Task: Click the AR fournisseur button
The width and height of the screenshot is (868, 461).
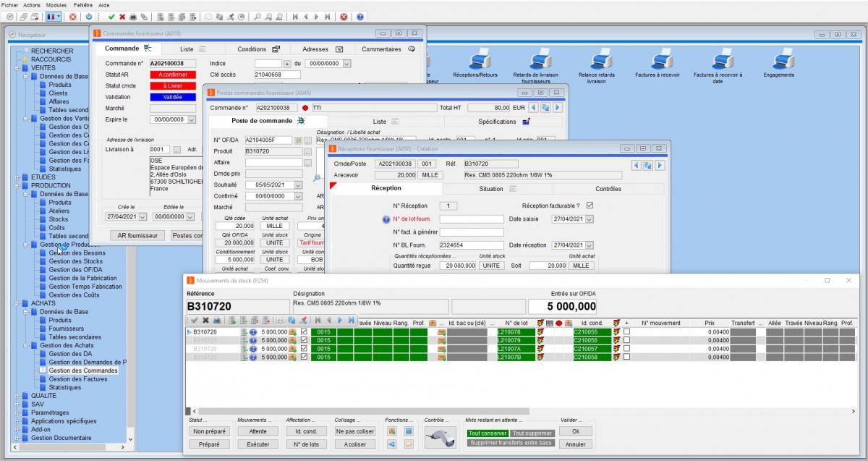Action: pyautogui.click(x=137, y=235)
